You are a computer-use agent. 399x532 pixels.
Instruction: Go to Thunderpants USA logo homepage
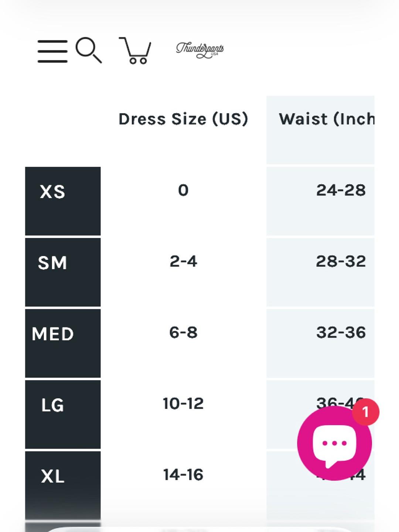click(x=200, y=50)
